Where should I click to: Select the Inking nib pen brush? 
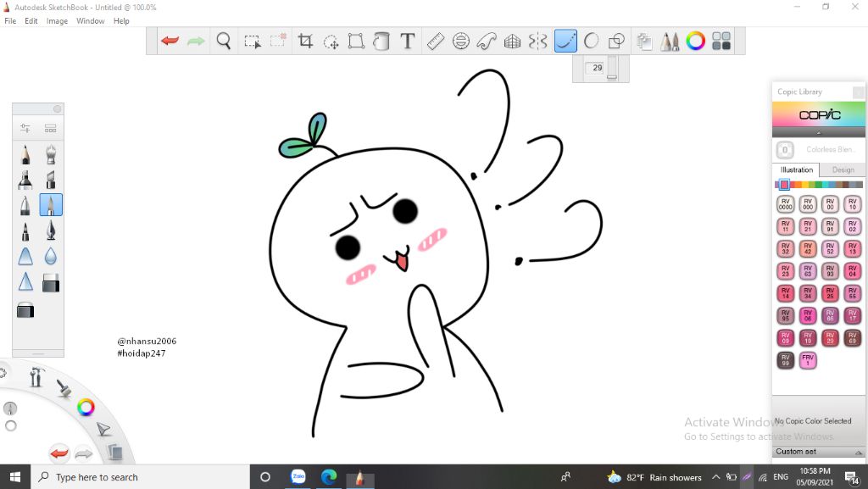coord(51,231)
